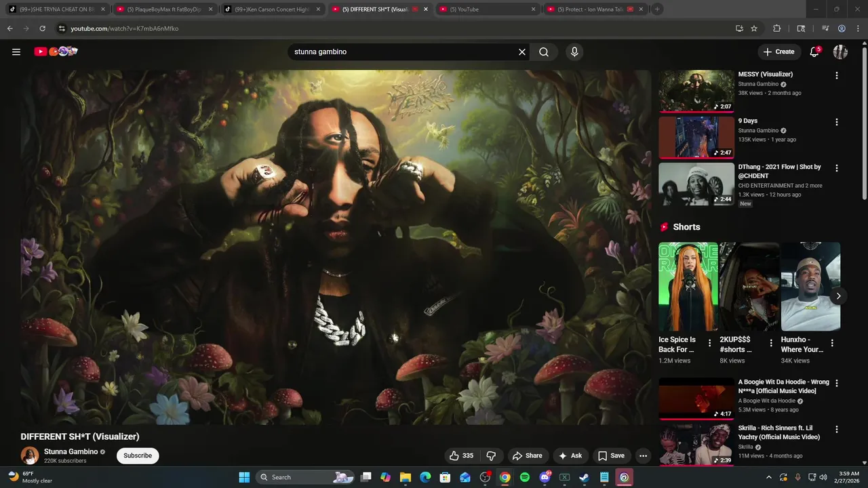Open Chrome extensions puzzle icon
Image resolution: width=868 pixels, height=488 pixels.
point(777,28)
